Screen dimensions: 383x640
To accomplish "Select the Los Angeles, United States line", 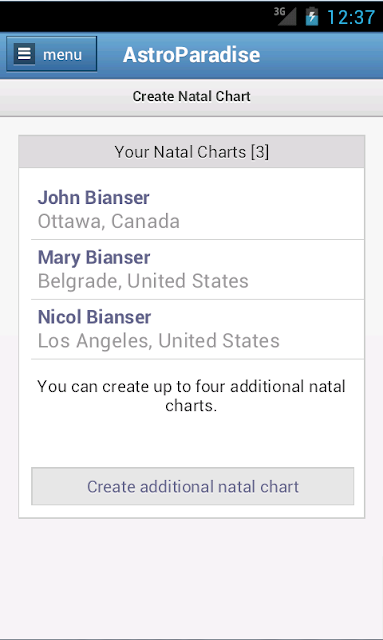I will pyautogui.click(x=159, y=341).
